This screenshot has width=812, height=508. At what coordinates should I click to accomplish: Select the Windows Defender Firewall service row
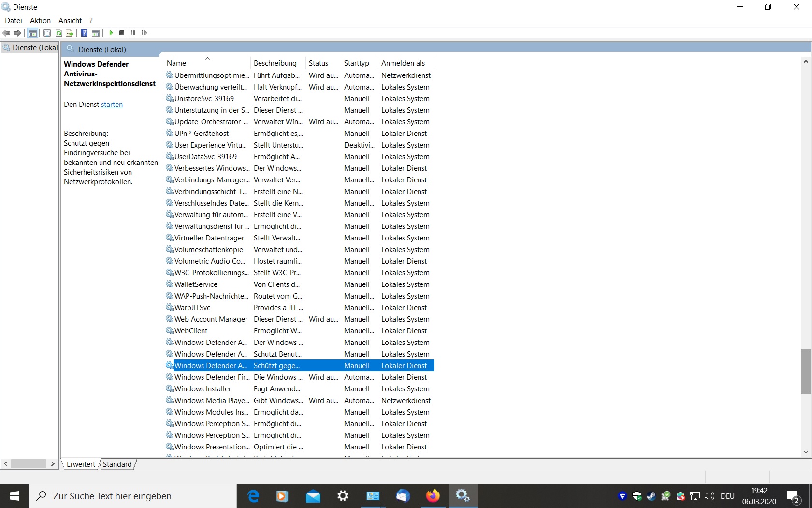click(x=299, y=377)
